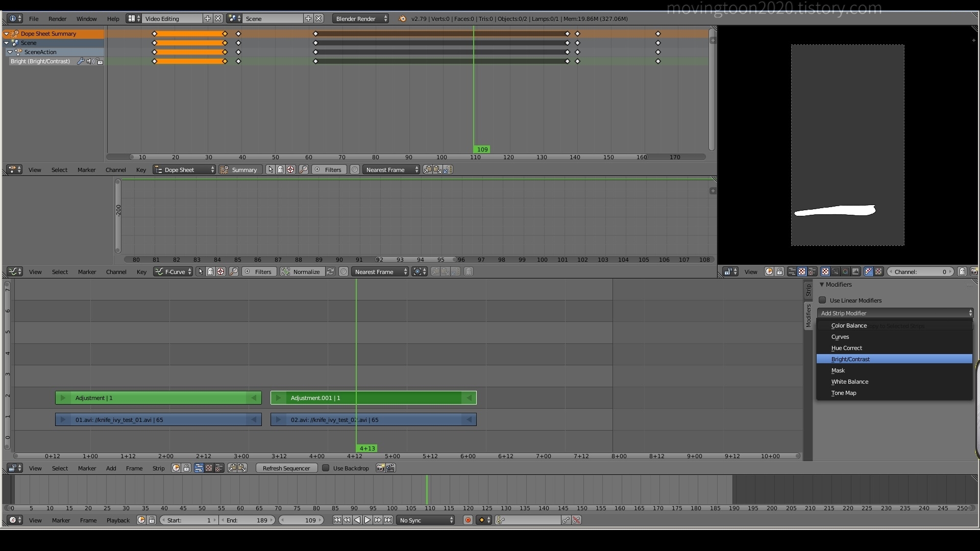Open the Nearest Frame snap dropdown in dope sheet

point(391,170)
